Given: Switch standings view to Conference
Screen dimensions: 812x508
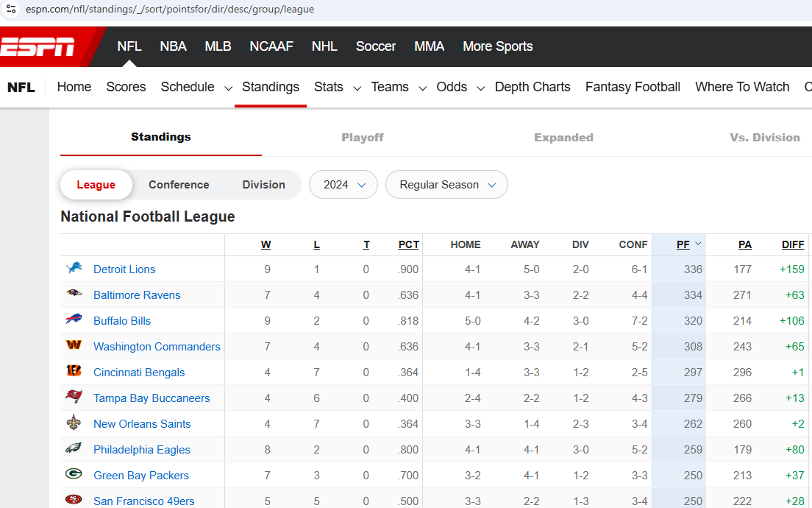Looking at the screenshot, I should 179,185.
